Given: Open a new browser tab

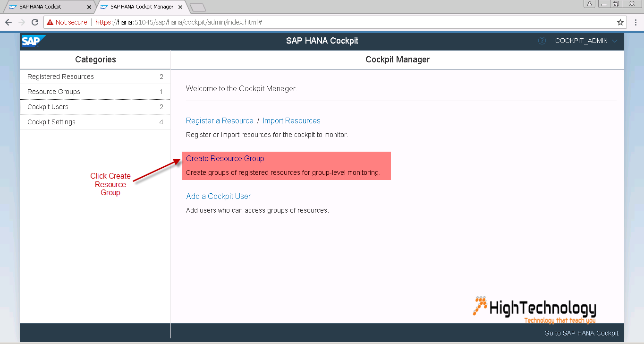Looking at the screenshot, I should pos(197,7).
